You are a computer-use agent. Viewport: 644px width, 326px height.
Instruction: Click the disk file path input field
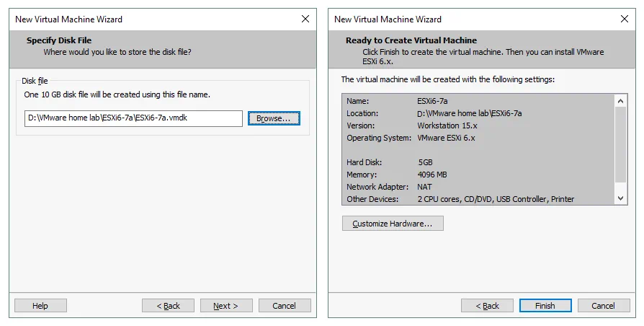click(133, 118)
